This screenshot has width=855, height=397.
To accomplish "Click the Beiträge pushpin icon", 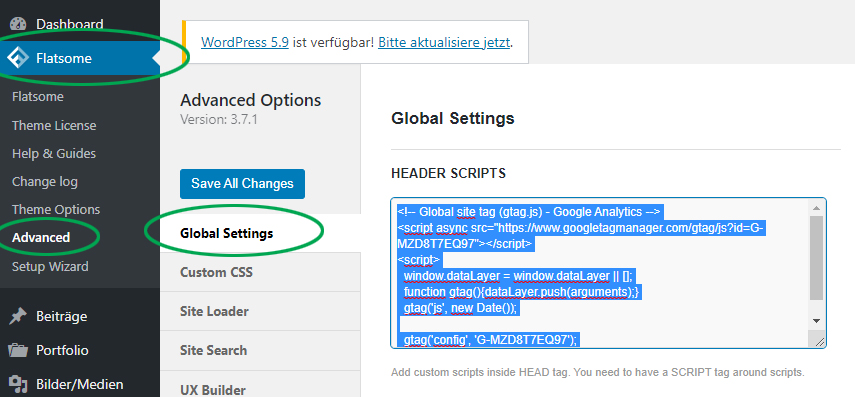I will tap(18, 316).
